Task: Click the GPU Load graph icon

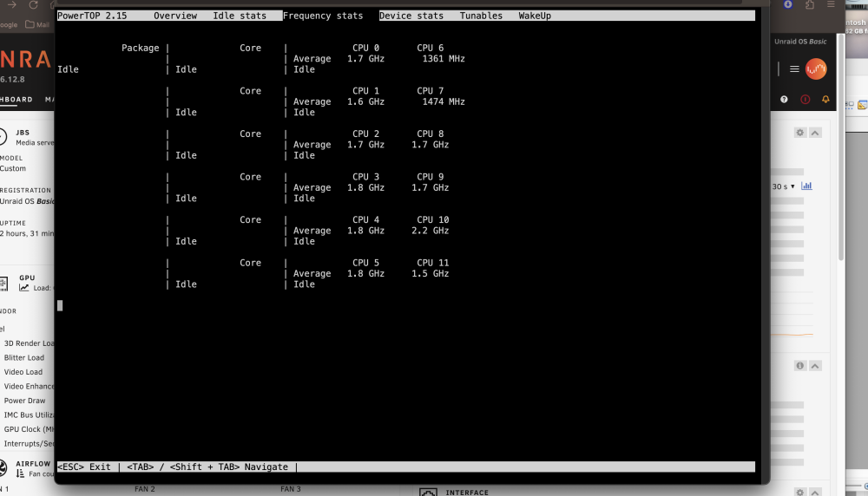Action: click(23, 288)
